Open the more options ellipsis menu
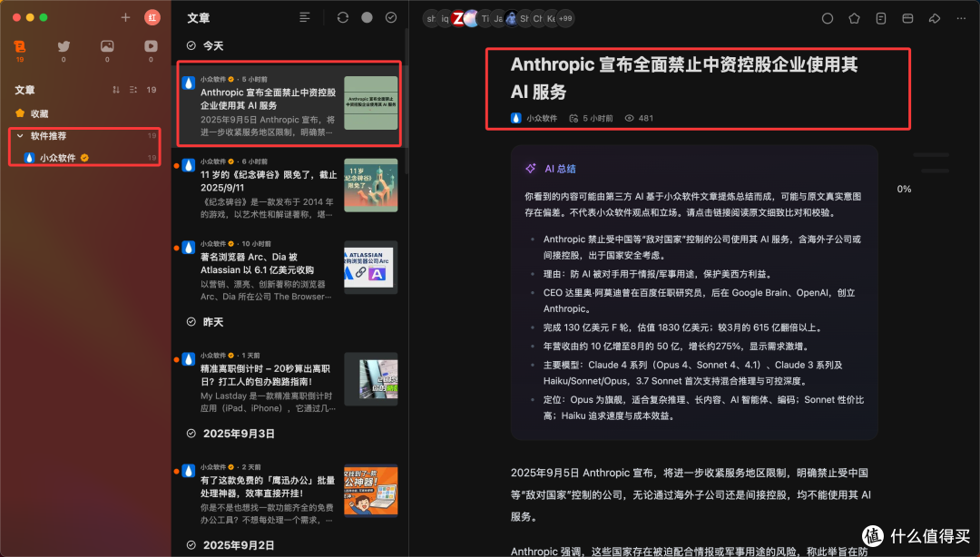This screenshot has width=980, height=557. (x=961, y=19)
